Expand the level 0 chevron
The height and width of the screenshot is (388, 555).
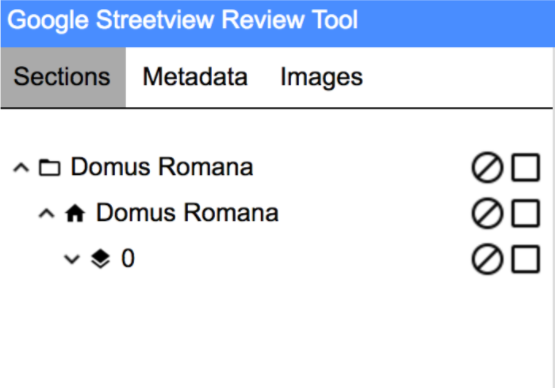click(x=72, y=259)
